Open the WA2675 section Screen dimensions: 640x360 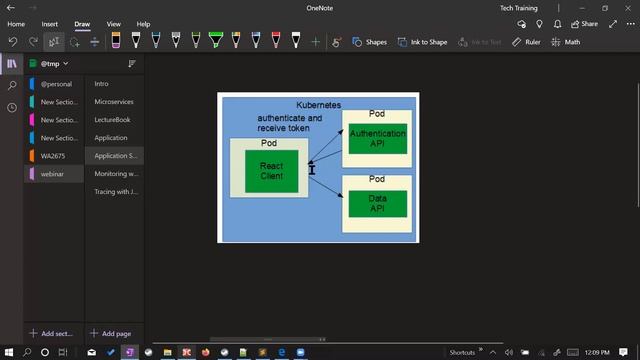[53, 156]
